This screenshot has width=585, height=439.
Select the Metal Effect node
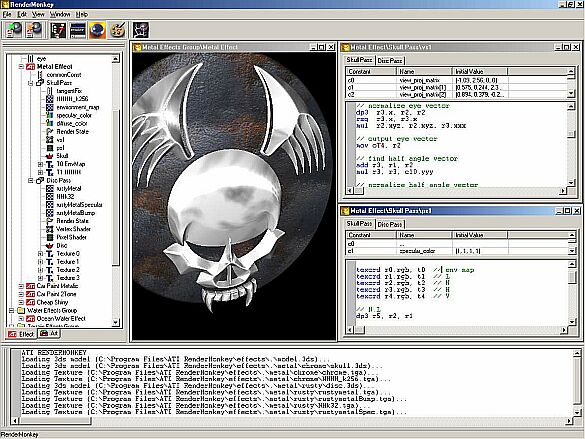coord(54,66)
